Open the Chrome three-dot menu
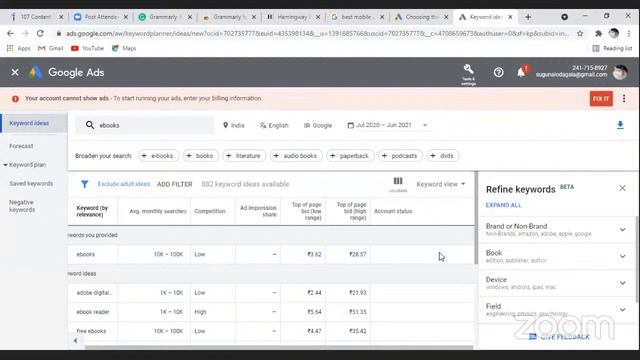640x360 pixels. click(x=629, y=33)
